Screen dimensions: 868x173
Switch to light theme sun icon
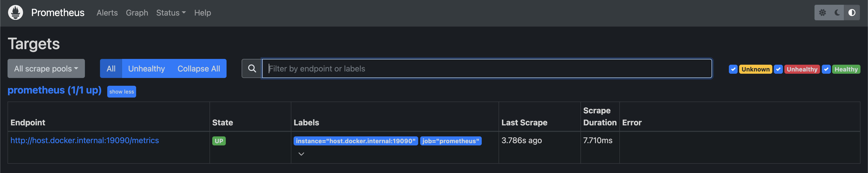[x=822, y=13]
